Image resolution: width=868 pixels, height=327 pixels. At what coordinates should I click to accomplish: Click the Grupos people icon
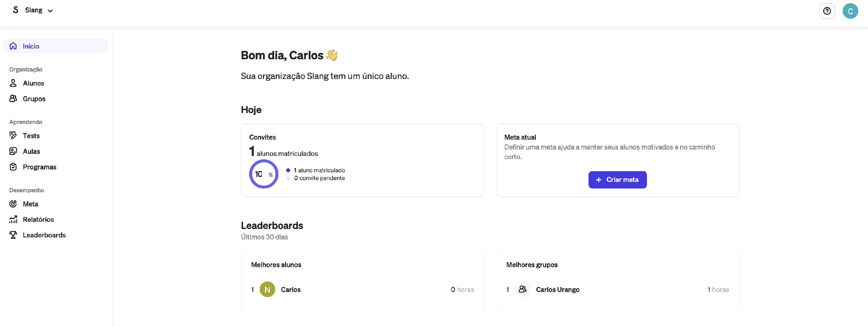pyautogui.click(x=13, y=99)
